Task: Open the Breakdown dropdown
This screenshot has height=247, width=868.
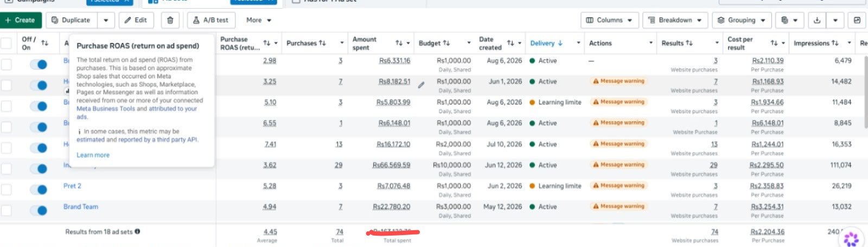Action: click(675, 20)
